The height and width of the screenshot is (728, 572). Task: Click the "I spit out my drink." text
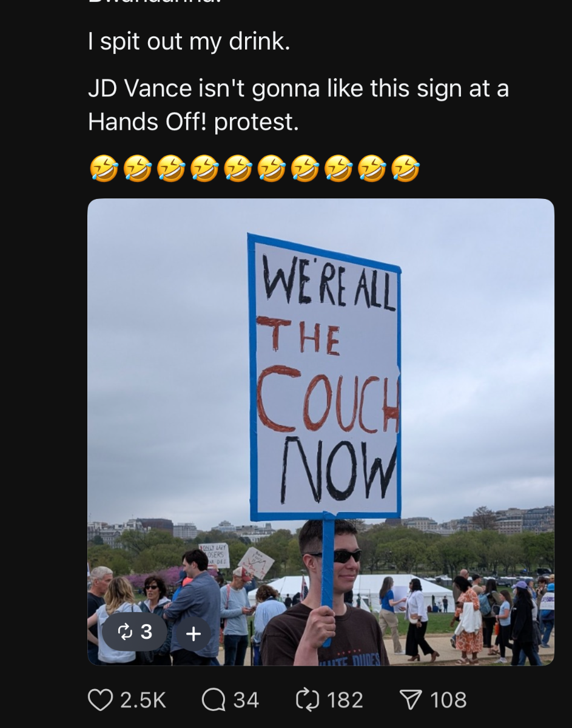coord(189,42)
